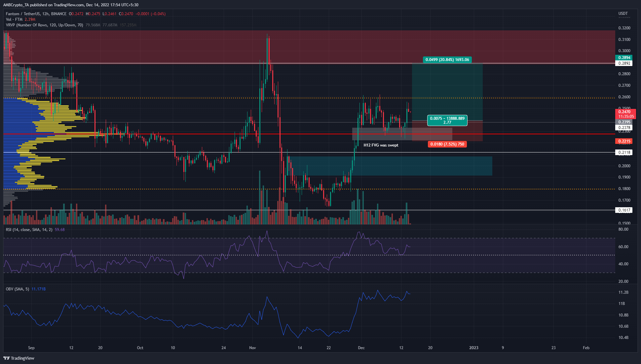Click the Feb label on time axis
Image resolution: width=641 pixels, height=364 pixels.
point(586,348)
